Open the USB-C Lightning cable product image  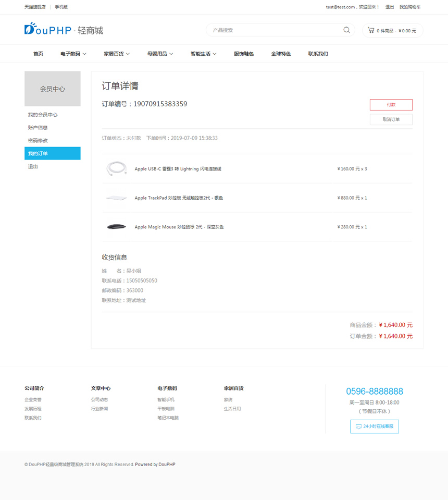pyautogui.click(x=116, y=169)
